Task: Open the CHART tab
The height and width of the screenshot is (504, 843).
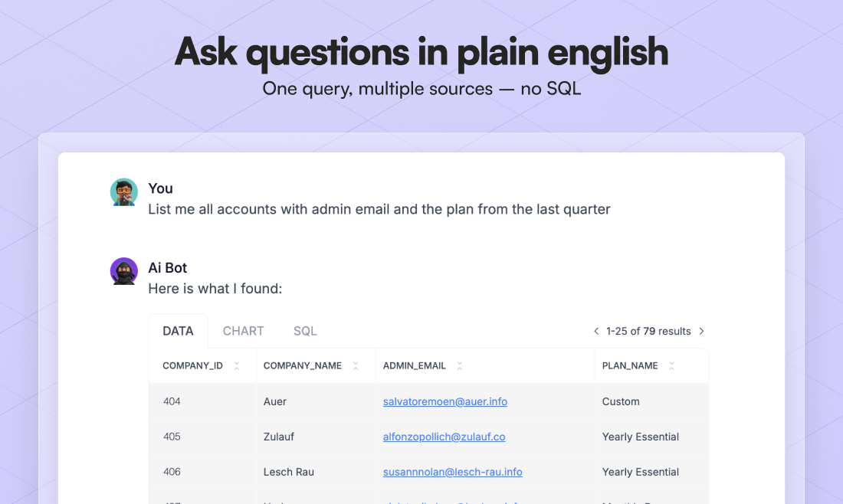Action: (244, 331)
